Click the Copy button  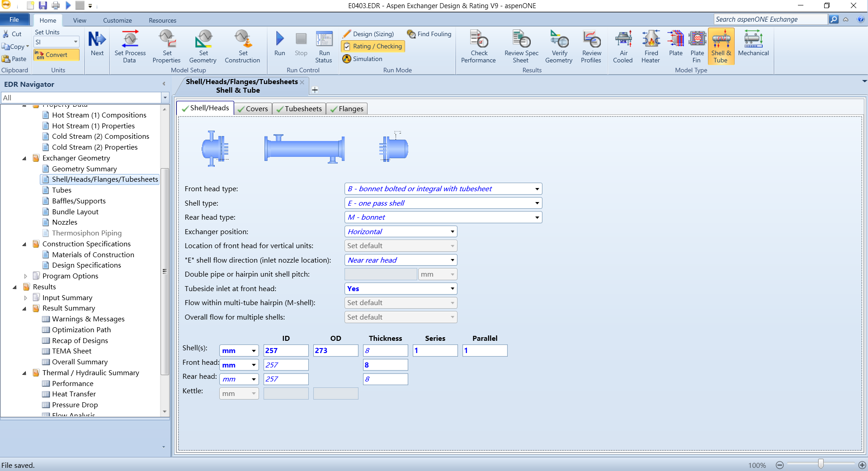pos(15,47)
